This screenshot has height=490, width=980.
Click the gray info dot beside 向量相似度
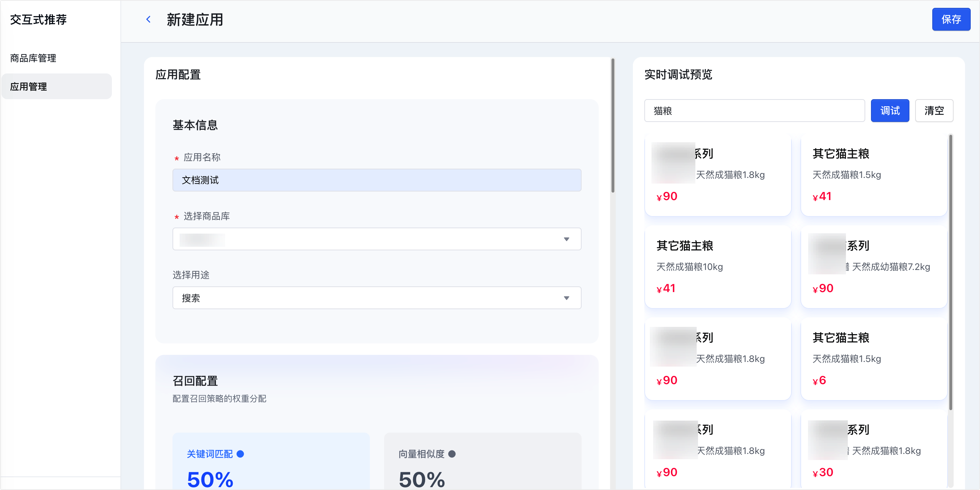tap(452, 454)
